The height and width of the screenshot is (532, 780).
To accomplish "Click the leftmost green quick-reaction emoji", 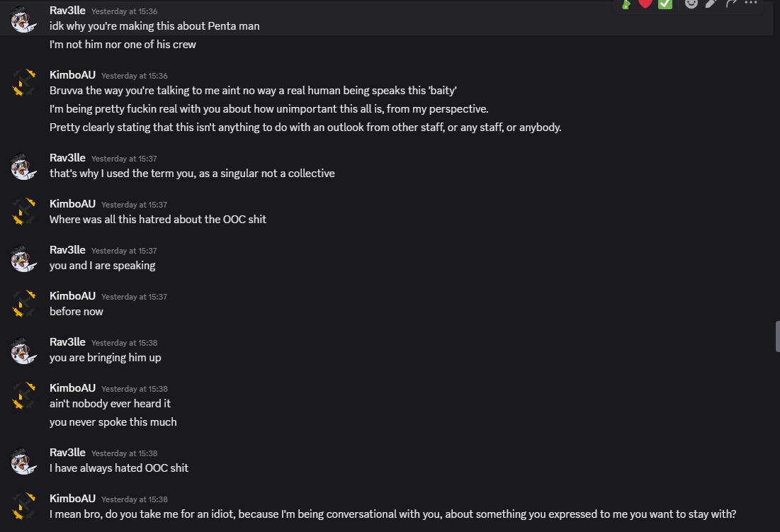I will [x=626, y=4].
